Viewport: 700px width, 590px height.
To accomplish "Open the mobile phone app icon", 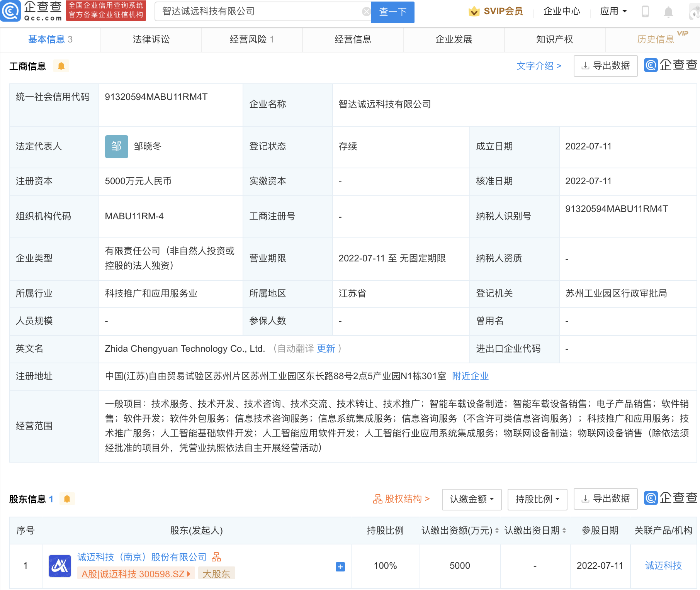I will pos(645,12).
